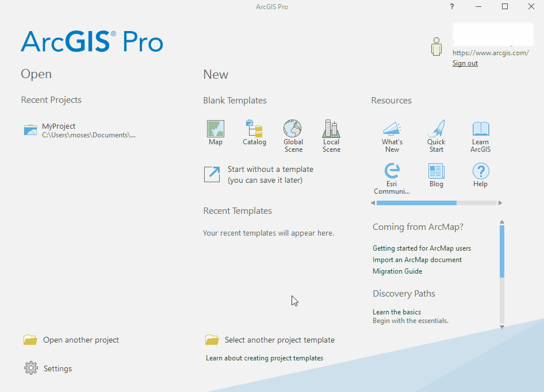Click the Resources scrollbar right arrow

[x=500, y=203]
